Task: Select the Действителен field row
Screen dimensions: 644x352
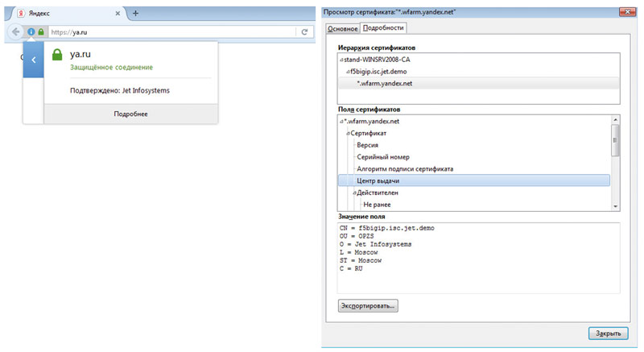Action: (x=378, y=193)
